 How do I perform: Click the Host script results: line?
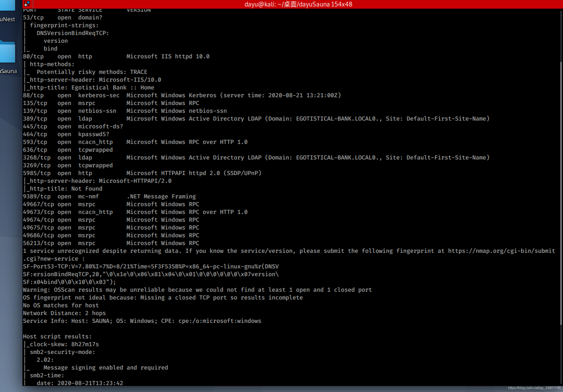point(57,336)
